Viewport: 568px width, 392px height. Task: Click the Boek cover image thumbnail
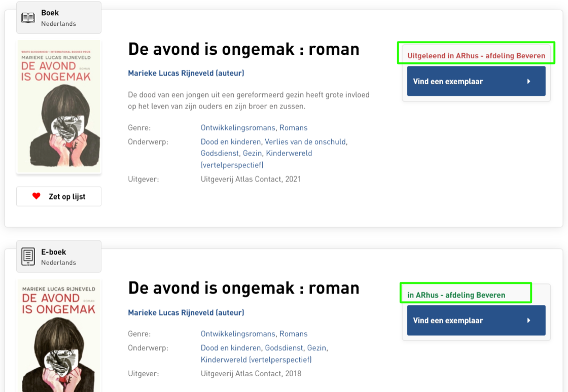point(59,106)
